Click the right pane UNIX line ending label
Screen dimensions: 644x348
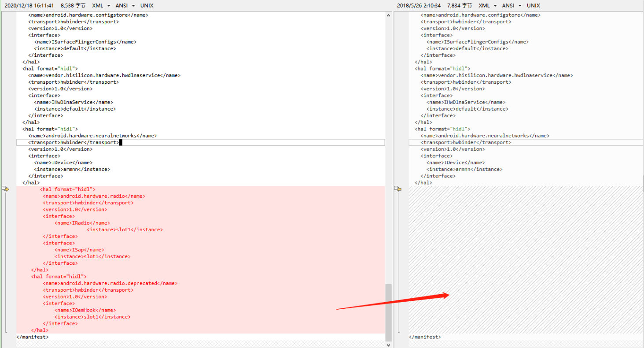pos(534,5)
